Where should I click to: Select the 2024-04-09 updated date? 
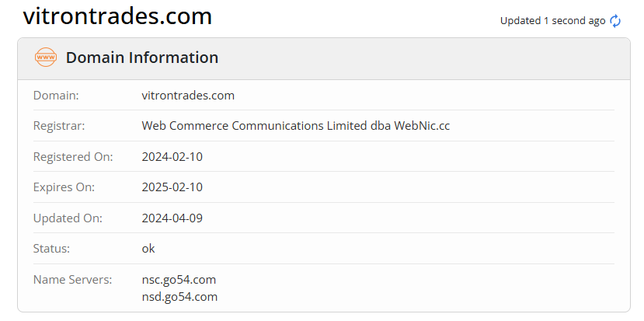point(172,218)
